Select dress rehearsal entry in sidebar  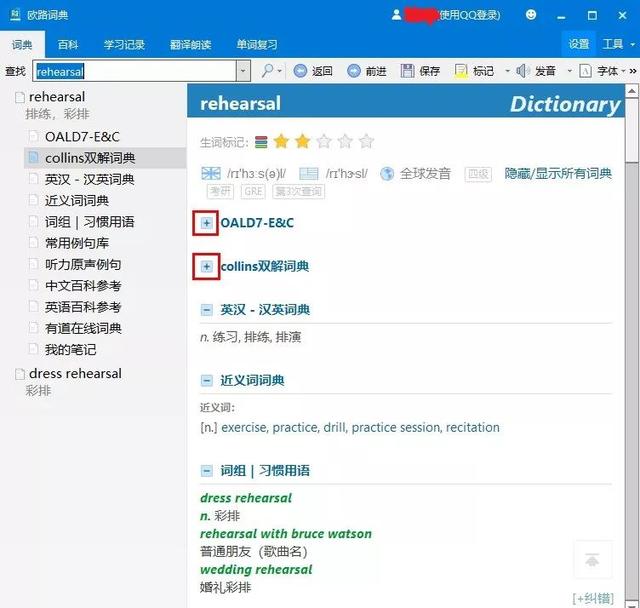coord(75,373)
